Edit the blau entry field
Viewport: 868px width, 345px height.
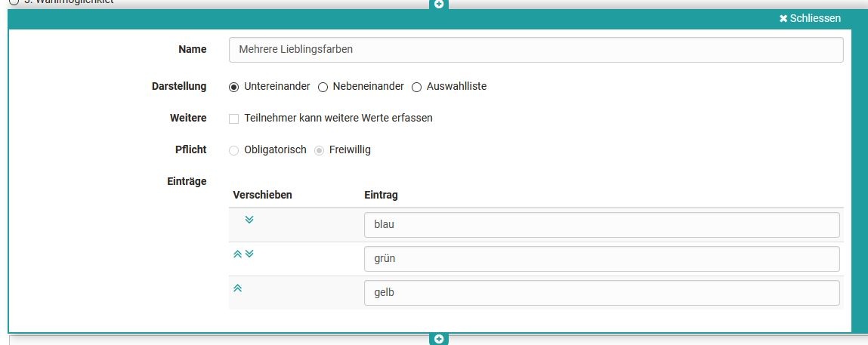[x=601, y=225]
